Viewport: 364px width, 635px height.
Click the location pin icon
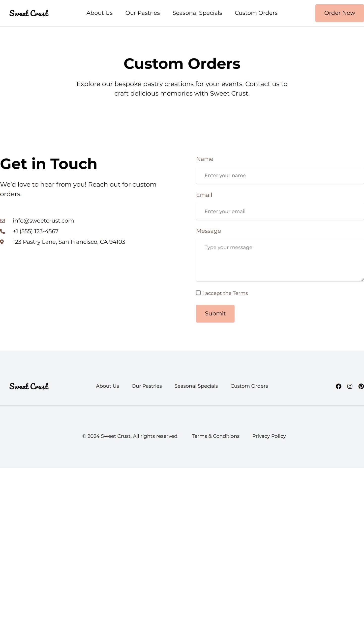[x=2, y=242]
